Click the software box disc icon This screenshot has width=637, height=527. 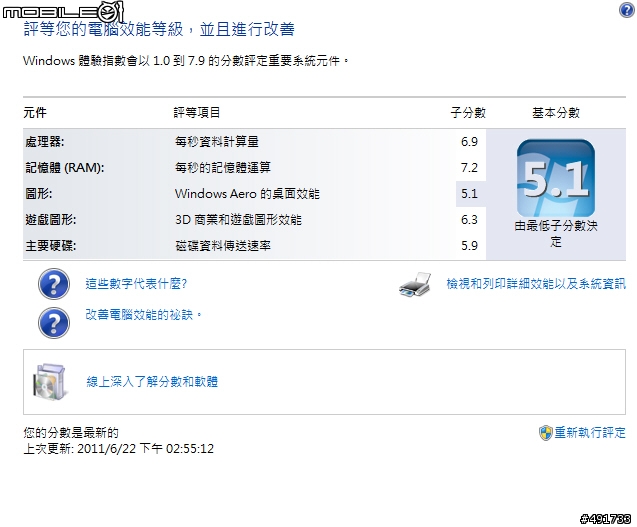click(x=50, y=382)
